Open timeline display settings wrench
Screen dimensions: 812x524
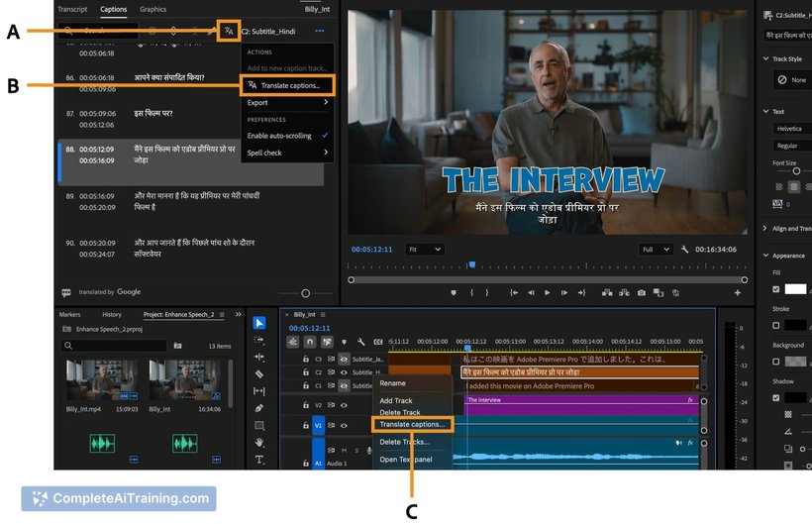click(x=361, y=343)
